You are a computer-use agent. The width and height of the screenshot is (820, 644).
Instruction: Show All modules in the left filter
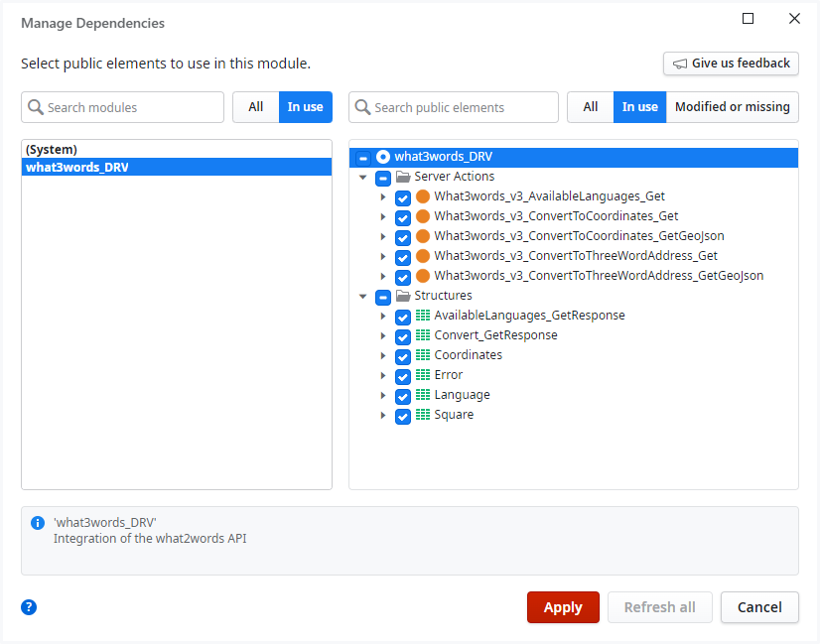tap(255, 107)
